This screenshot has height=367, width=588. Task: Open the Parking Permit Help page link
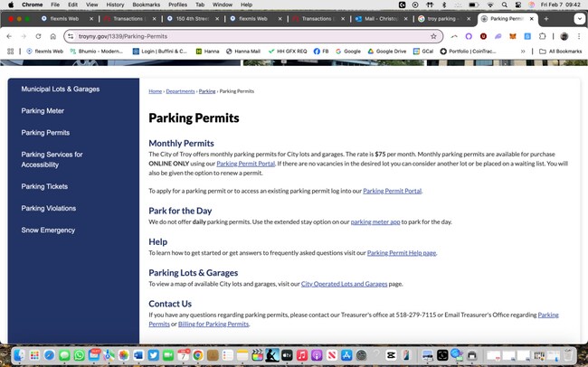click(x=401, y=253)
